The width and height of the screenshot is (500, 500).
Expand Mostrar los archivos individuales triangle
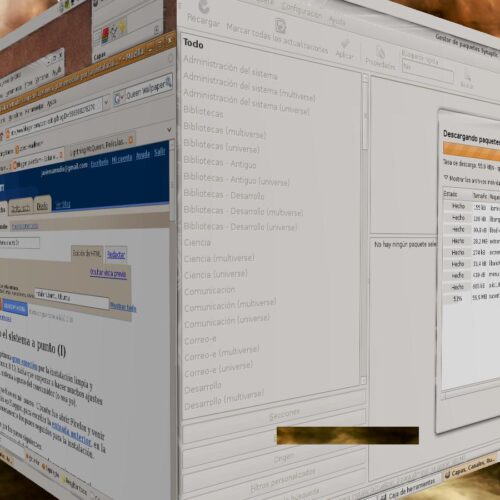coord(446,177)
